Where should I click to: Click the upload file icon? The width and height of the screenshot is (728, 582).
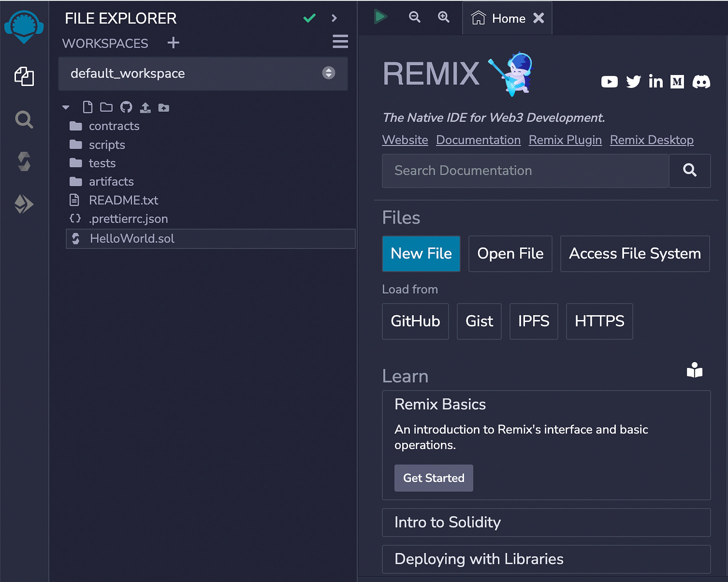(x=145, y=107)
